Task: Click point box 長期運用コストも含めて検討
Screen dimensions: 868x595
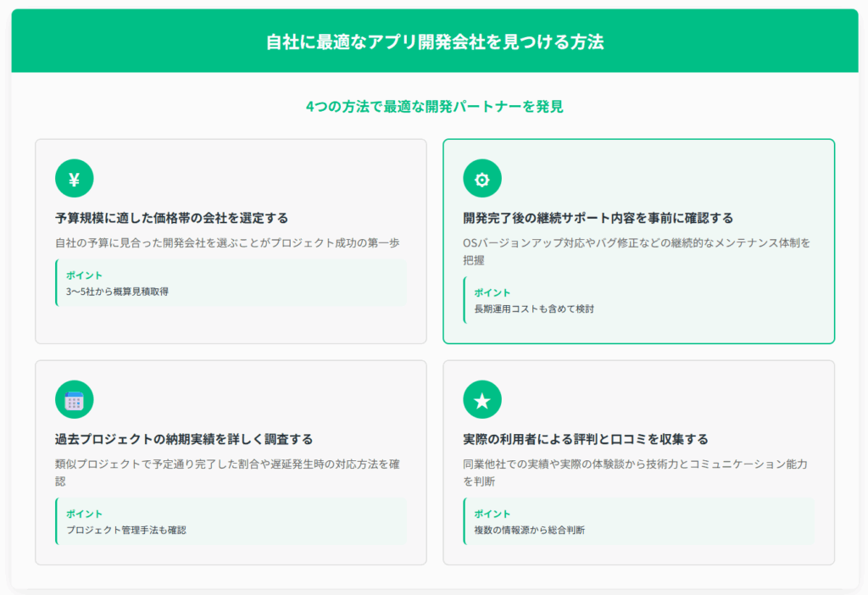Action: (x=638, y=300)
